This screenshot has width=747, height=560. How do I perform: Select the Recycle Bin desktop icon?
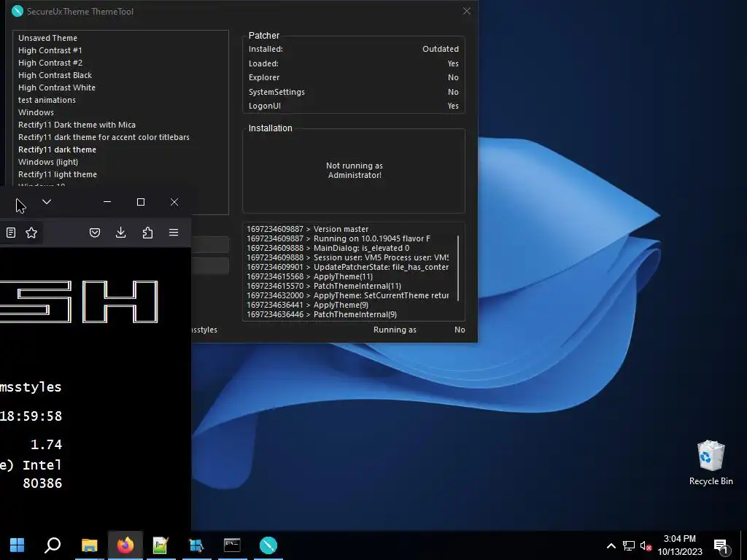pyautogui.click(x=711, y=463)
